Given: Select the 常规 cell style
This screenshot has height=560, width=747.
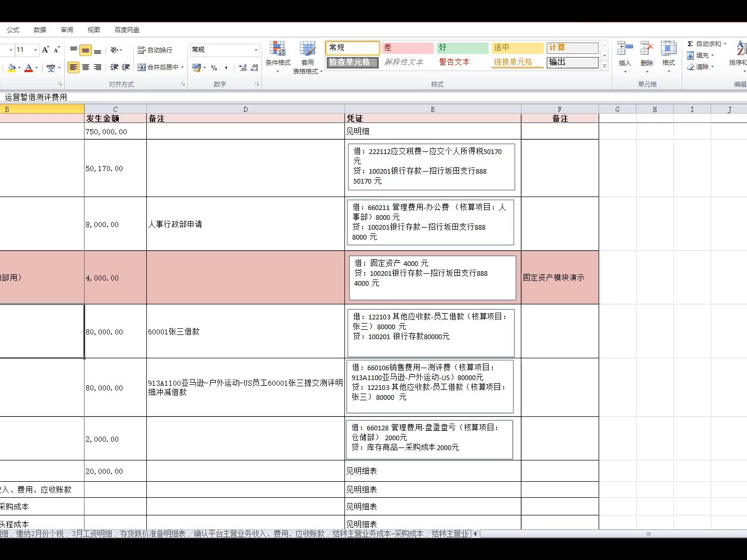Looking at the screenshot, I should (353, 48).
